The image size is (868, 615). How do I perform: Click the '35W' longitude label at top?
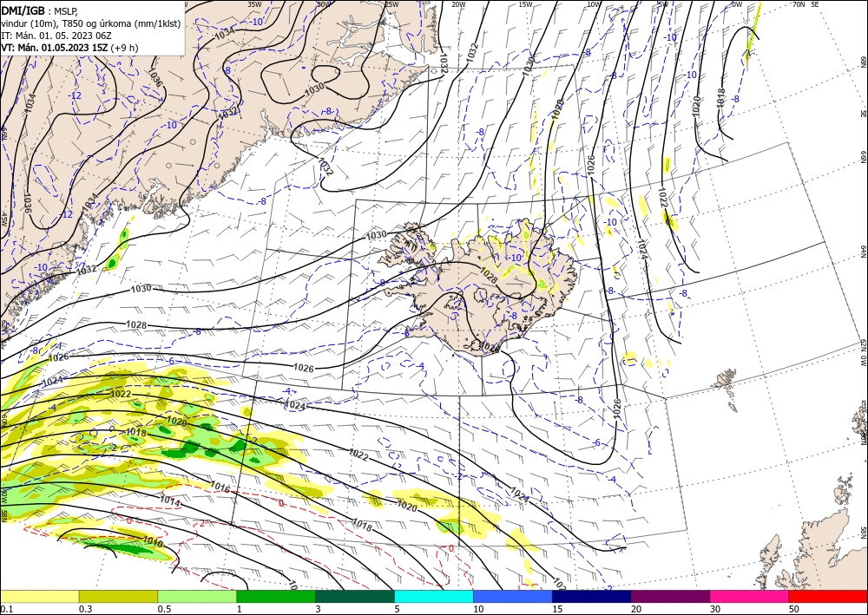(254, 4)
